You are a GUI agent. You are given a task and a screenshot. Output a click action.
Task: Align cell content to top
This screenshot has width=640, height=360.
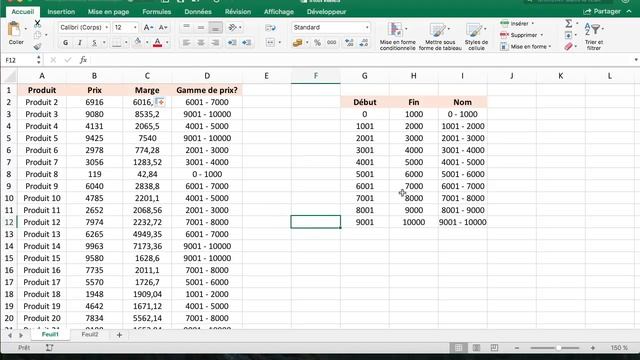[x=186, y=27]
